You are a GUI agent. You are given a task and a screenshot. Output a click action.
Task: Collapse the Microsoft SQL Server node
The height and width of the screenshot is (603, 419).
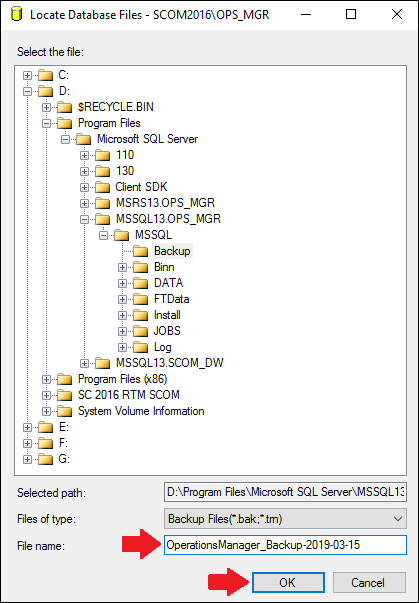(65, 139)
